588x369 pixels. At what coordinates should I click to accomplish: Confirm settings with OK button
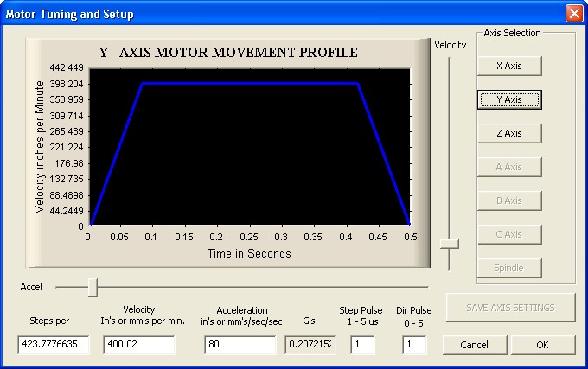[542, 345]
